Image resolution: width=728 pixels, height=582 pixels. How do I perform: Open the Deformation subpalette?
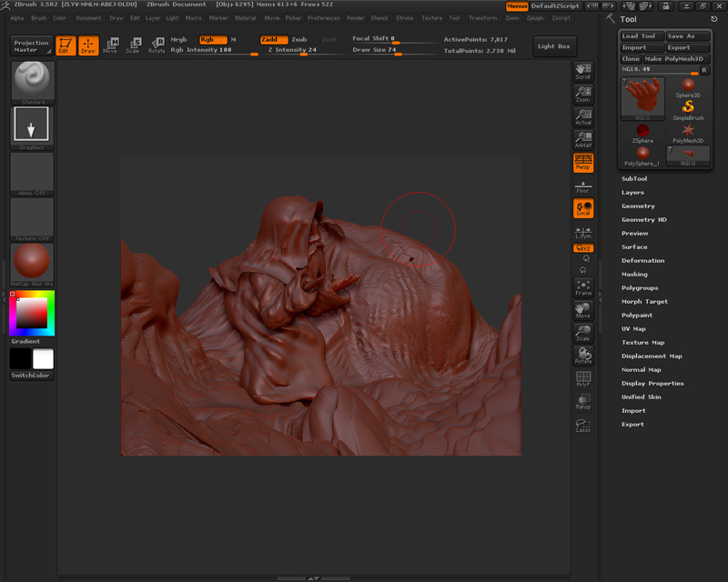(642, 260)
